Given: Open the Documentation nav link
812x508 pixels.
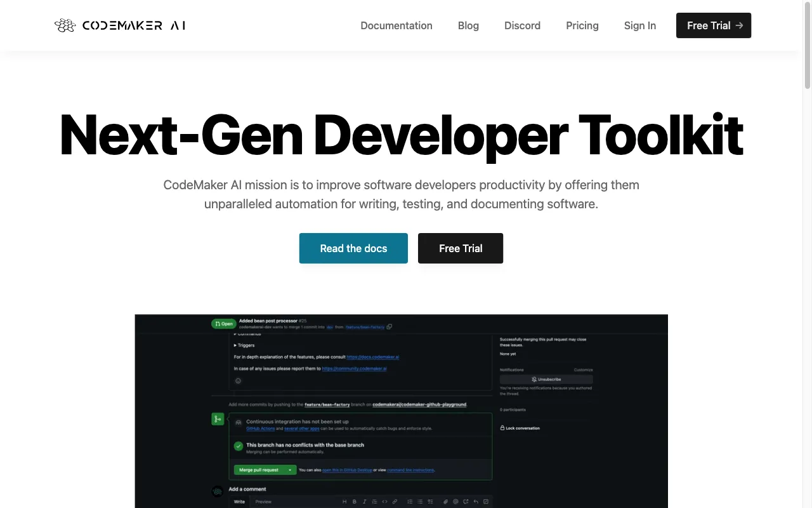Looking at the screenshot, I should 396,25.
